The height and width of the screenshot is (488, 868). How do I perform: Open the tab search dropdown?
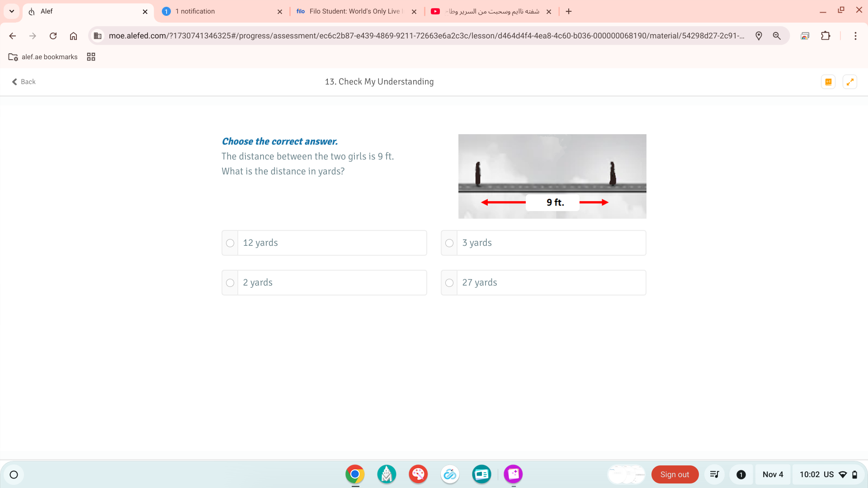[11, 11]
